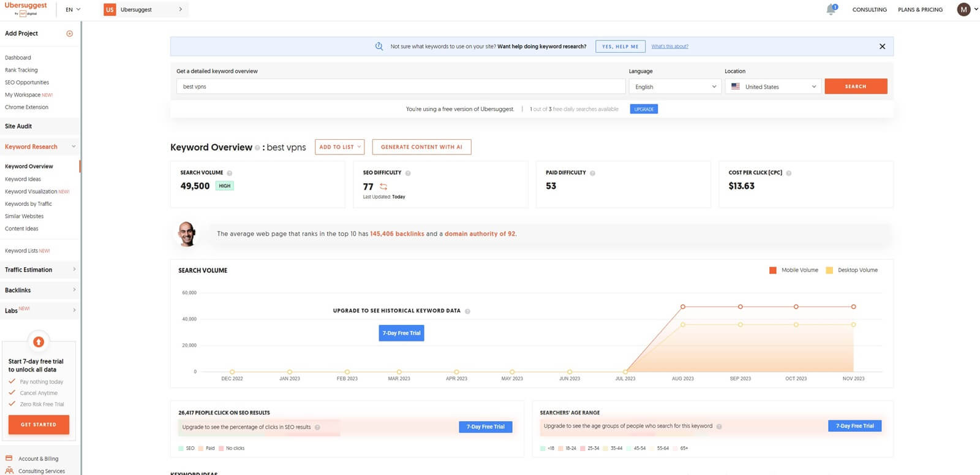Image resolution: width=980 pixels, height=475 pixels.
Task: Click the Neil Patel avatar image
Action: pyautogui.click(x=187, y=234)
